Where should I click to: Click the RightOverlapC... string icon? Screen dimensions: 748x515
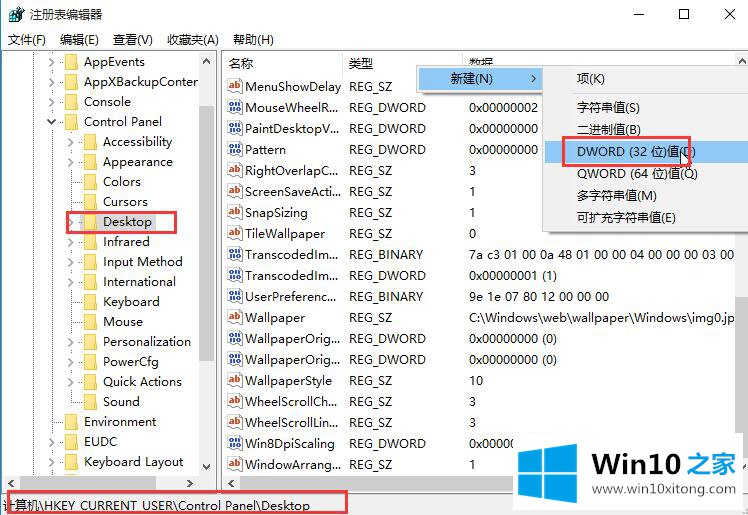point(234,170)
